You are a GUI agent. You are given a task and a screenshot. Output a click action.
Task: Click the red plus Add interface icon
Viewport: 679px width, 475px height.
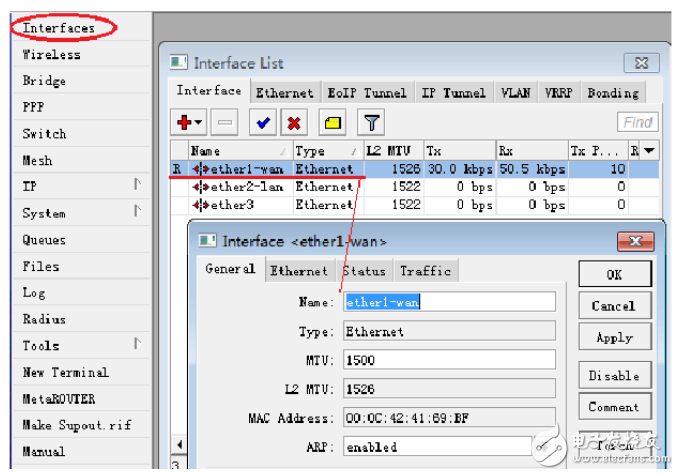click(188, 123)
